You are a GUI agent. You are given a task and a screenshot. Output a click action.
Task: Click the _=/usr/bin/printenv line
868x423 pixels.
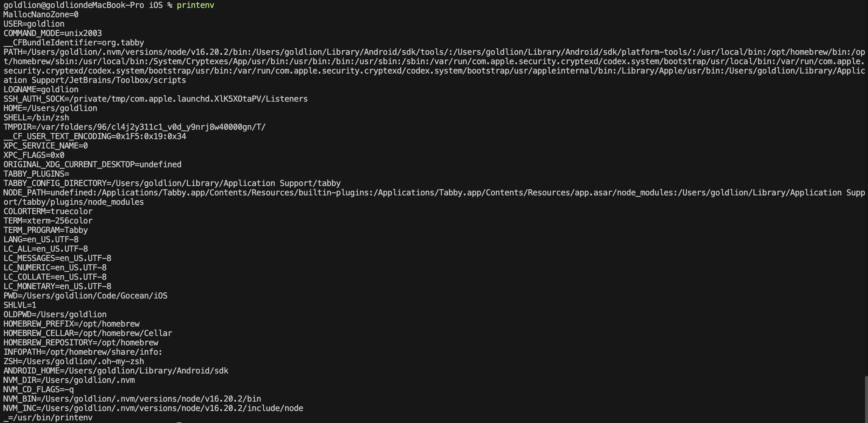pos(48,418)
